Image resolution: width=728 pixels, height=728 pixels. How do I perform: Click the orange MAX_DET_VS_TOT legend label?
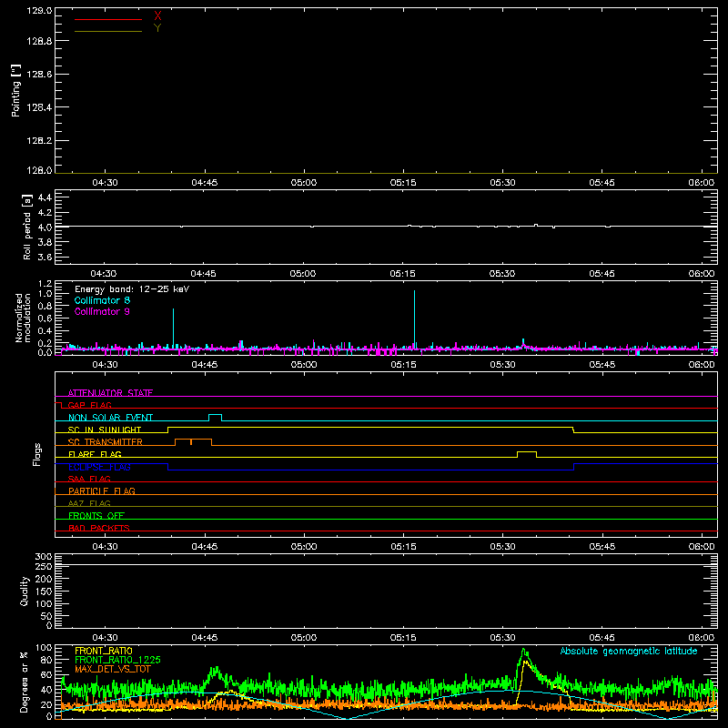pyautogui.click(x=112, y=669)
